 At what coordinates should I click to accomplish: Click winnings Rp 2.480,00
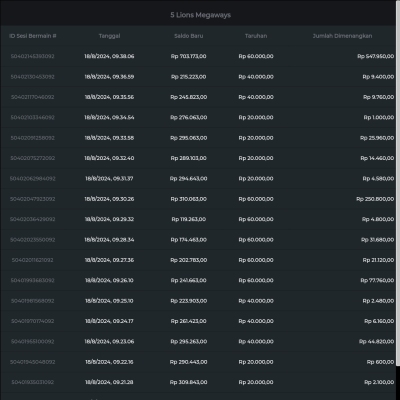pyautogui.click(x=378, y=301)
